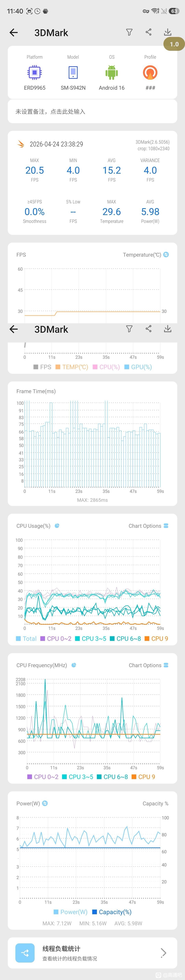Image resolution: width=185 pixels, height=980 pixels.
Task: Tap the ERD9965 platform chip icon
Action: 34,72
